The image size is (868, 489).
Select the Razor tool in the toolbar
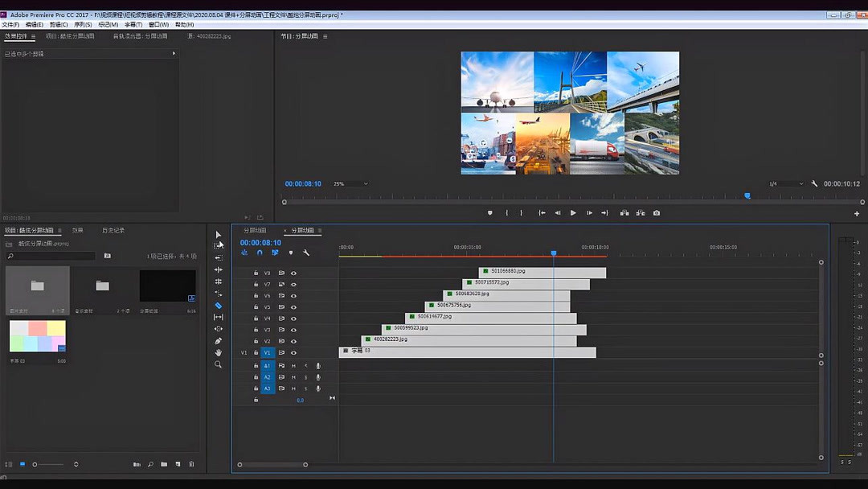click(218, 306)
